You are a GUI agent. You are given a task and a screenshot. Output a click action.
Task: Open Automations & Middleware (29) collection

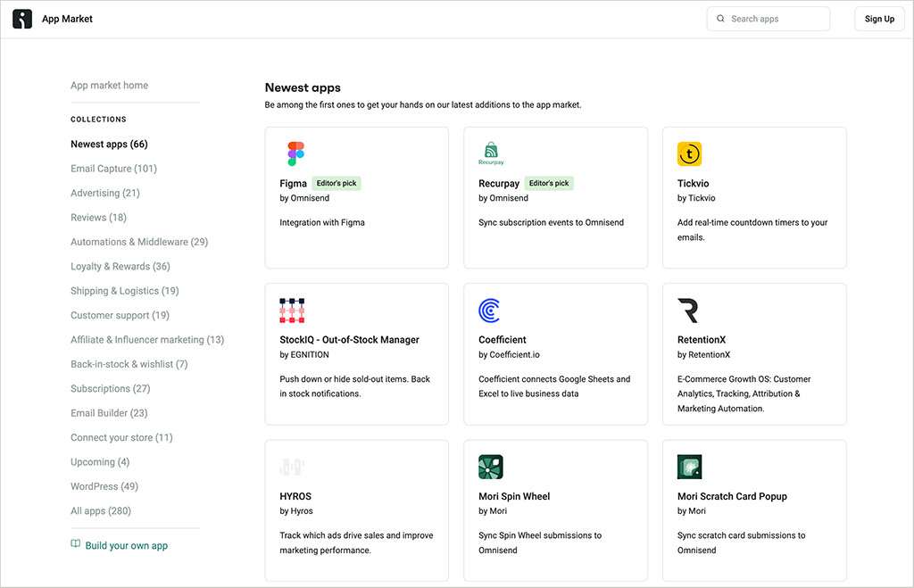tap(139, 242)
